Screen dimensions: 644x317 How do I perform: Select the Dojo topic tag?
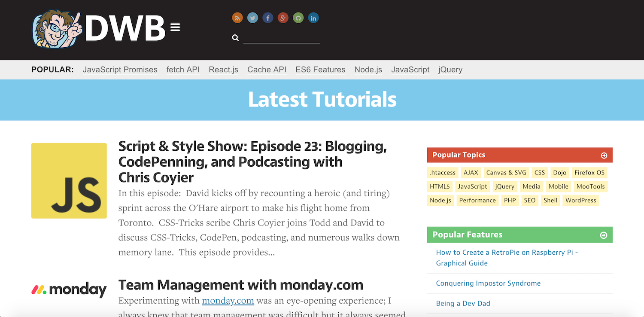coord(560,173)
